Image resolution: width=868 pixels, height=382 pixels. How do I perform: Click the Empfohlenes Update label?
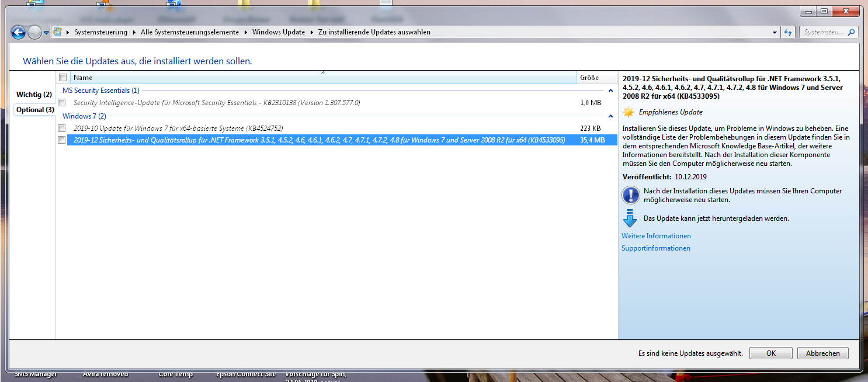coord(671,112)
